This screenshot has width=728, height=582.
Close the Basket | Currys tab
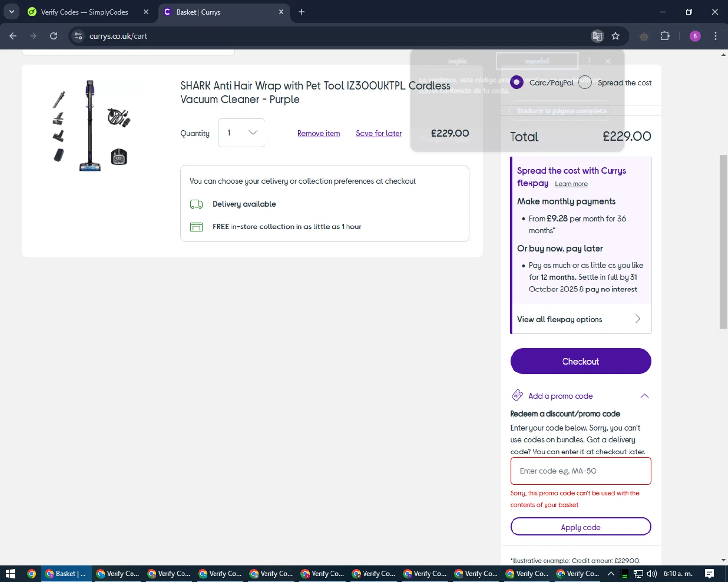281,12
